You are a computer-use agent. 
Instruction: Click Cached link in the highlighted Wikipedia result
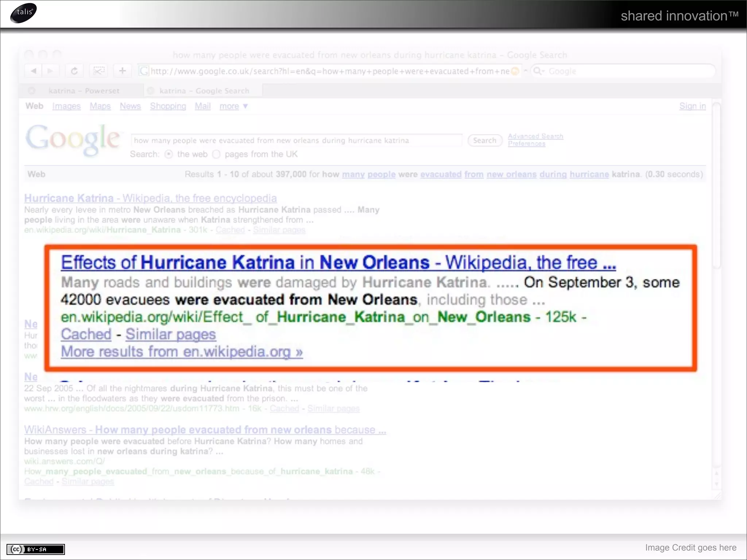tap(86, 334)
